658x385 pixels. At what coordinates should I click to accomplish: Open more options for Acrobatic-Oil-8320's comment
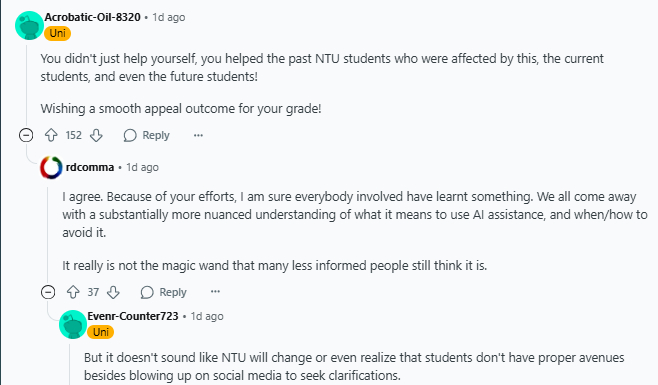coord(198,135)
